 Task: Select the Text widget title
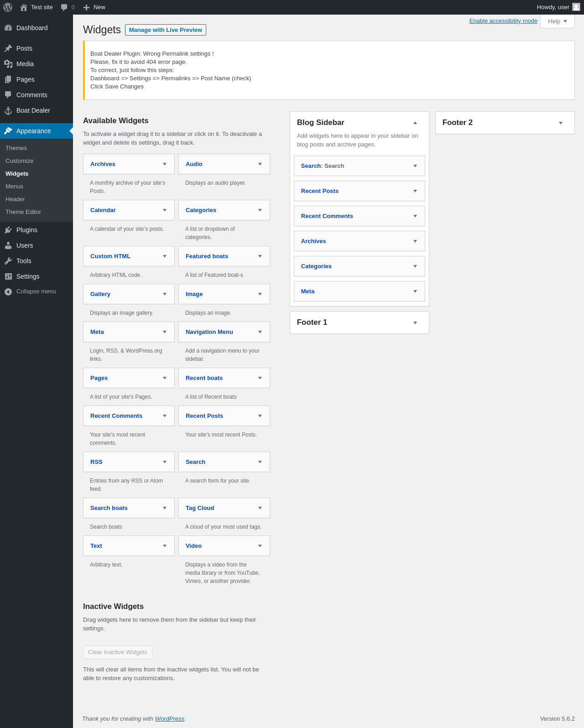pyautogui.click(x=96, y=546)
